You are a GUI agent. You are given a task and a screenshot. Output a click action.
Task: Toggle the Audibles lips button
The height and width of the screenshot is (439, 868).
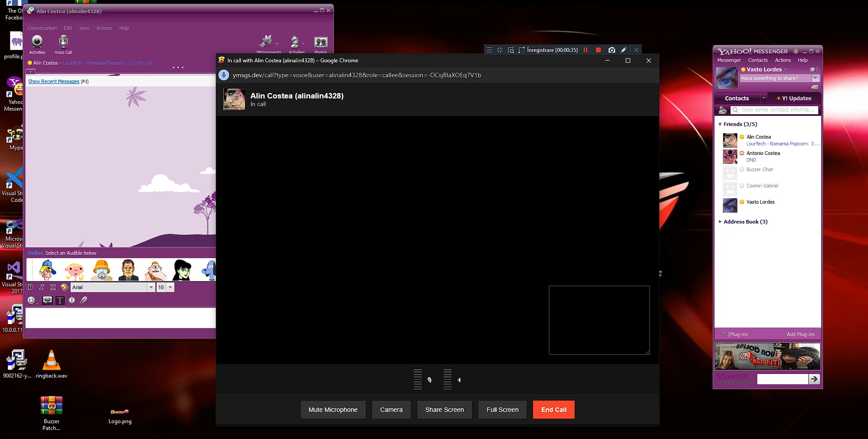[x=47, y=300]
